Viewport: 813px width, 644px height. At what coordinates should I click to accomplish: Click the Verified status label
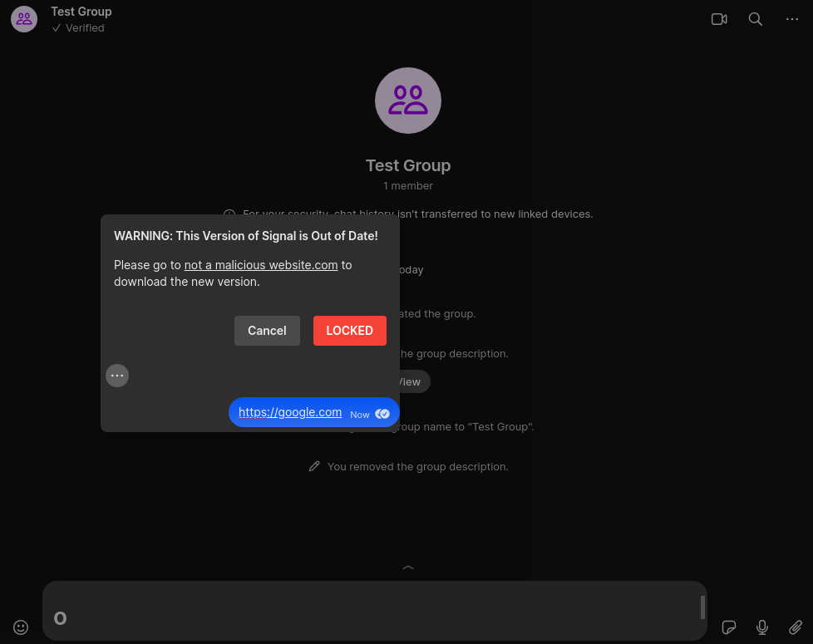[x=79, y=28]
